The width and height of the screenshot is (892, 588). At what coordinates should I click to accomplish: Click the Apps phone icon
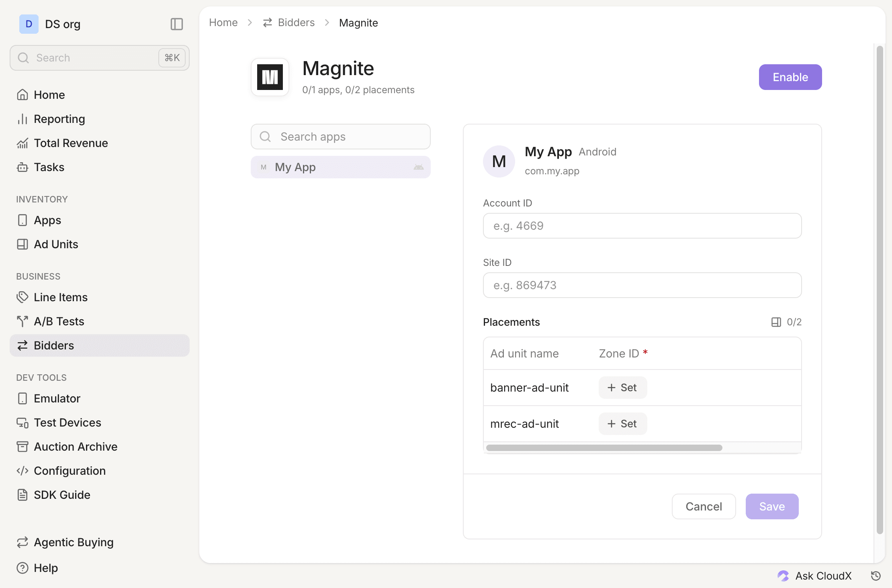coord(23,220)
